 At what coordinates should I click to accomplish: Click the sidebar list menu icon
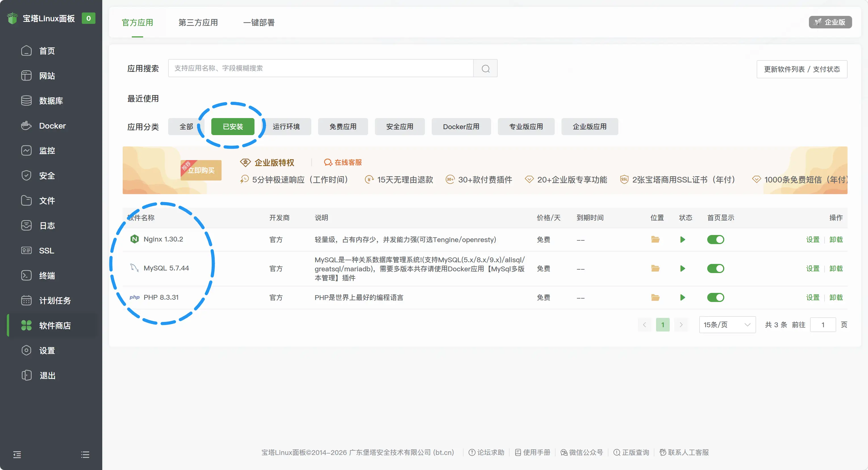pos(85,454)
